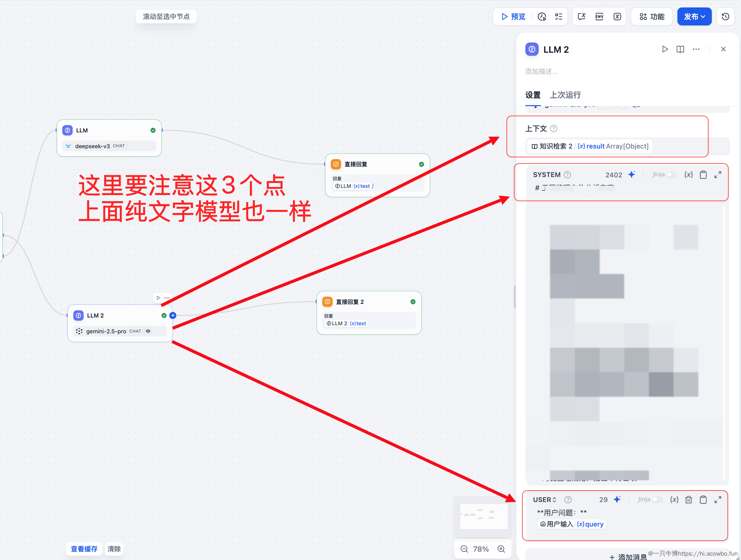Open the ENV environment variables panel
This screenshot has height=560, width=741.
pyautogui.click(x=599, y=16)
